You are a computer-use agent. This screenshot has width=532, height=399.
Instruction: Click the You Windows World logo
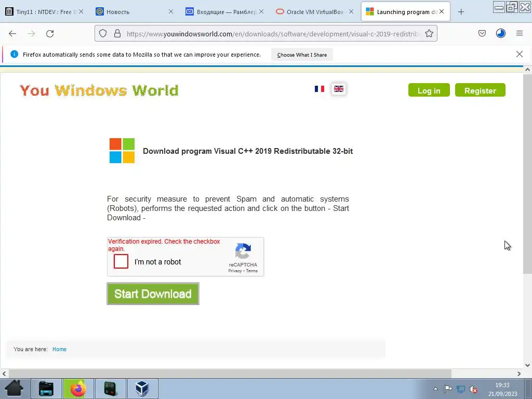pyautogui.click(x=99, y=90)
